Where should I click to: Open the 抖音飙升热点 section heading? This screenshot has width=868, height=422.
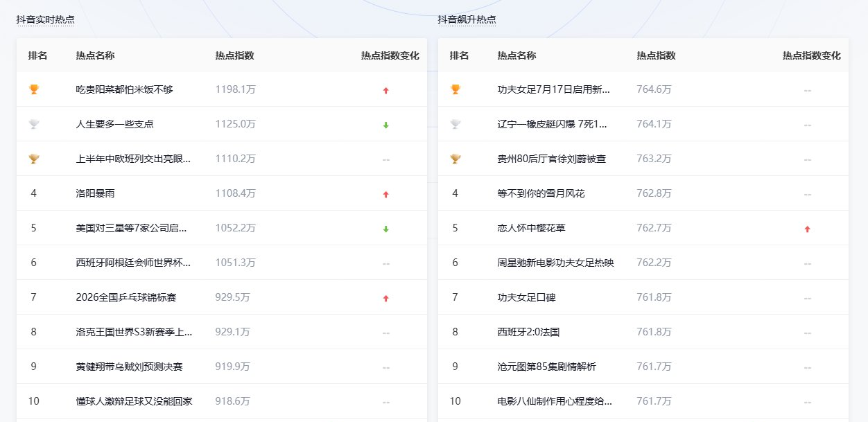[x=467, y=19]
